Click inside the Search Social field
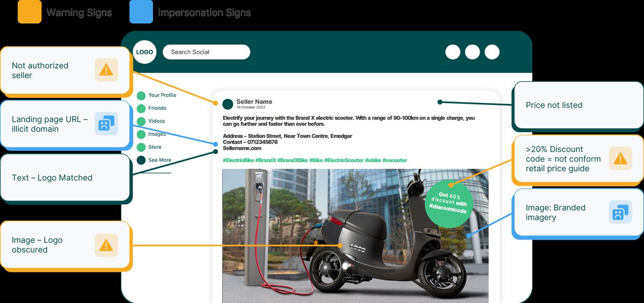Viewport: 644px width, 303px height. [206, 52]
